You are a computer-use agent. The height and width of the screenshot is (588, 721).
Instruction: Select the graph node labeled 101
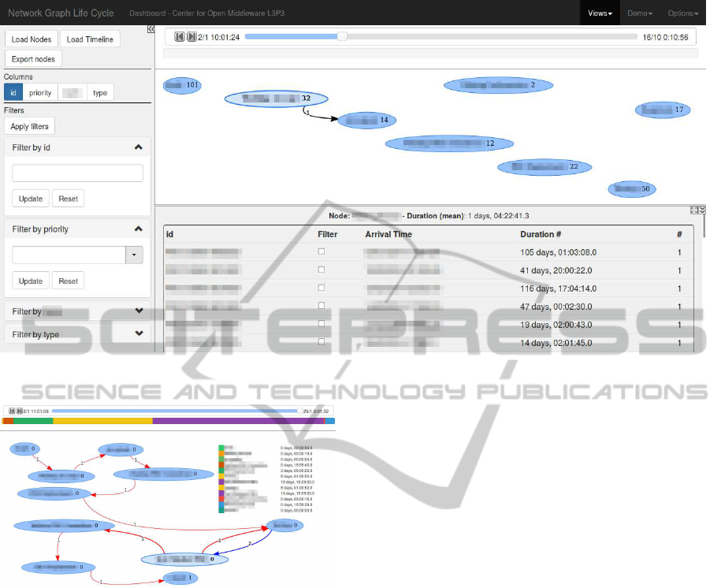182,85
